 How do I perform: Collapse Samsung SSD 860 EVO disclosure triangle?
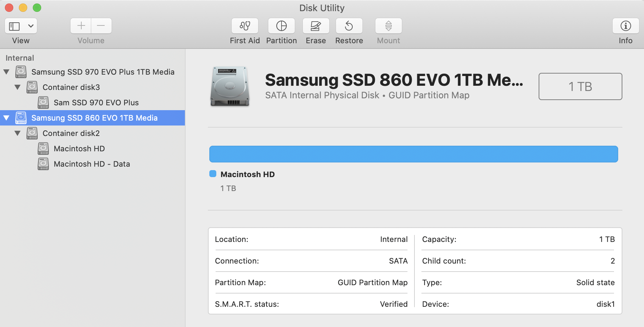tap(6, 118)
